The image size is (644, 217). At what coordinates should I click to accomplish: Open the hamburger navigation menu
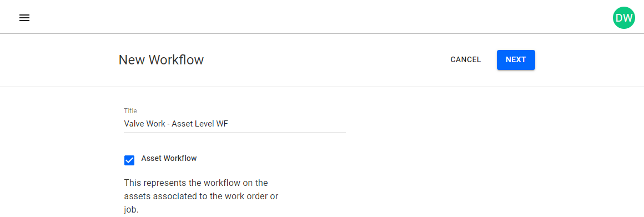pyautogui.click(x=24, y=18)
